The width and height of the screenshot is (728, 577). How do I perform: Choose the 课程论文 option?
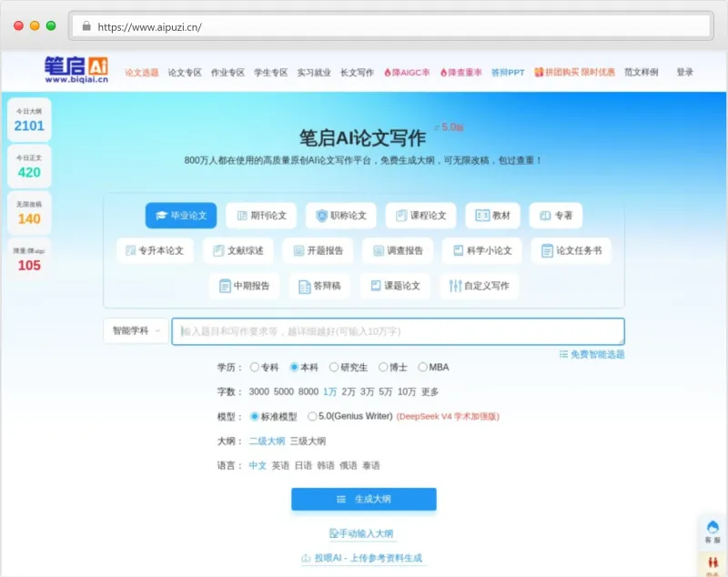(420, 216)
